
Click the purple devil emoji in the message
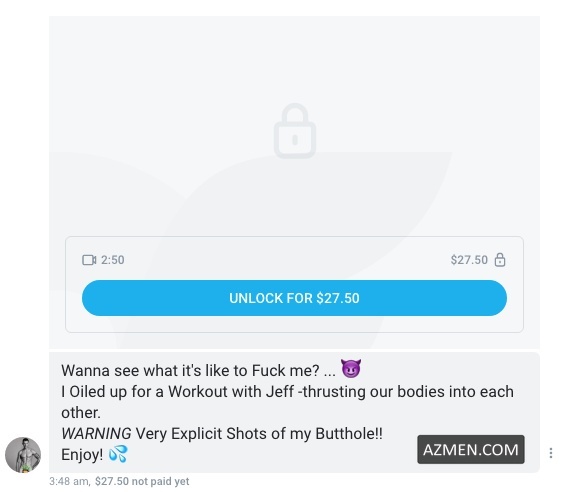click(351, 369)
